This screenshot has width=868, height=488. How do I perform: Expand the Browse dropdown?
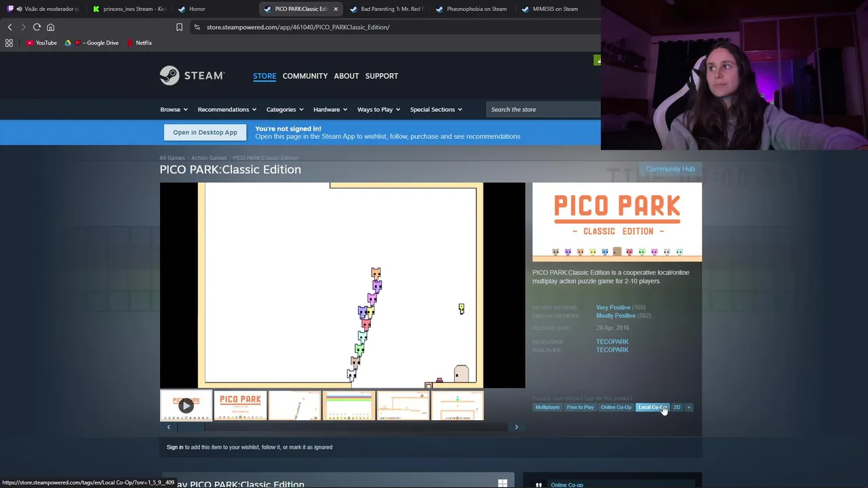point(174,109)
